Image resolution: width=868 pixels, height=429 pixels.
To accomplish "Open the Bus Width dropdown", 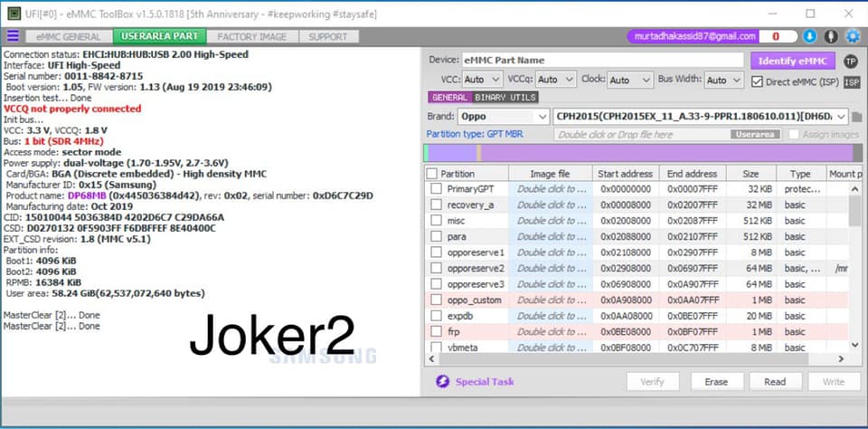I will coord(723,80).
